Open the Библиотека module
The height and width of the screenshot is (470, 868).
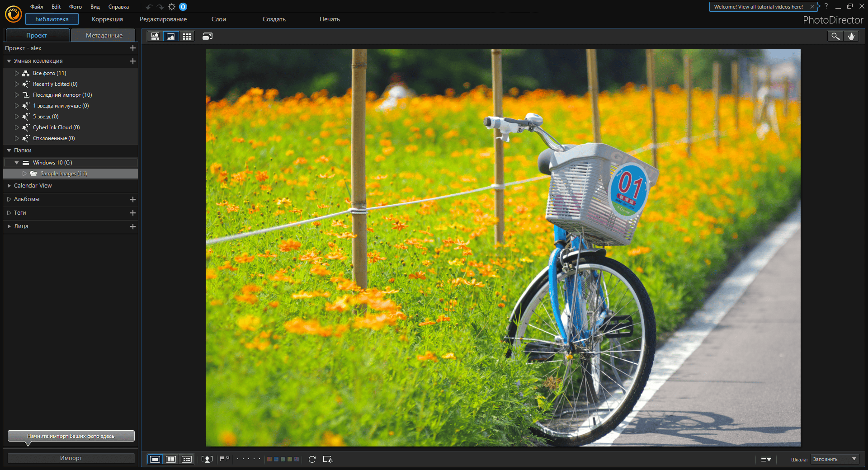52,19
